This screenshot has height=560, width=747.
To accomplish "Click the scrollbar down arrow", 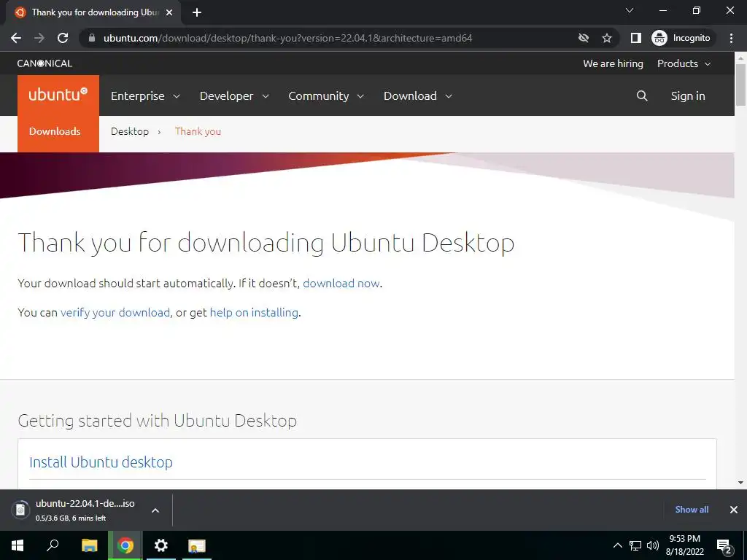I will point(740,483).
